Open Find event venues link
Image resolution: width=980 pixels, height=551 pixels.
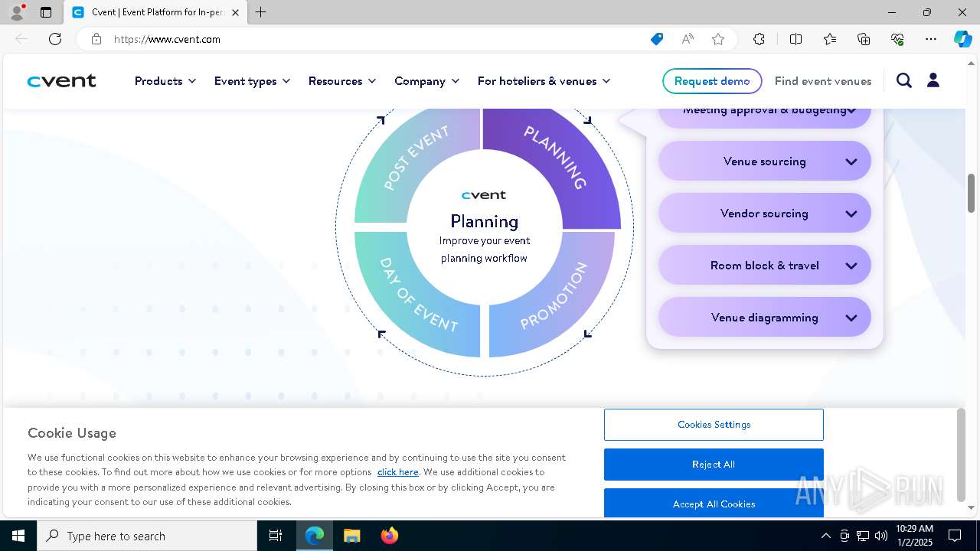click(823, 81)
